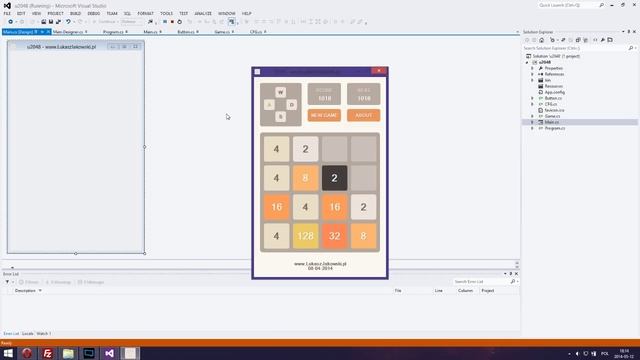The image size is (640, 360).
Task: Click the Properties wrench icon in Solution Explorer toolbar
Action: (x=602, y=40)
